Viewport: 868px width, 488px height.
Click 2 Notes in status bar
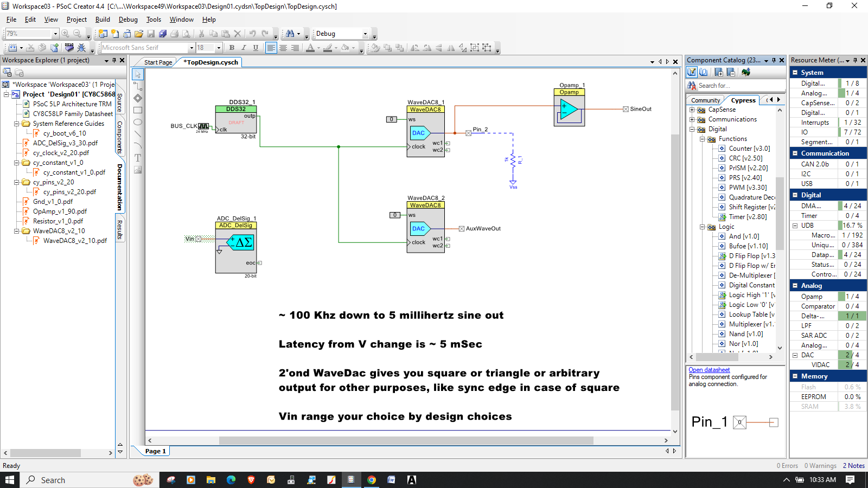[x=854, y=466]
